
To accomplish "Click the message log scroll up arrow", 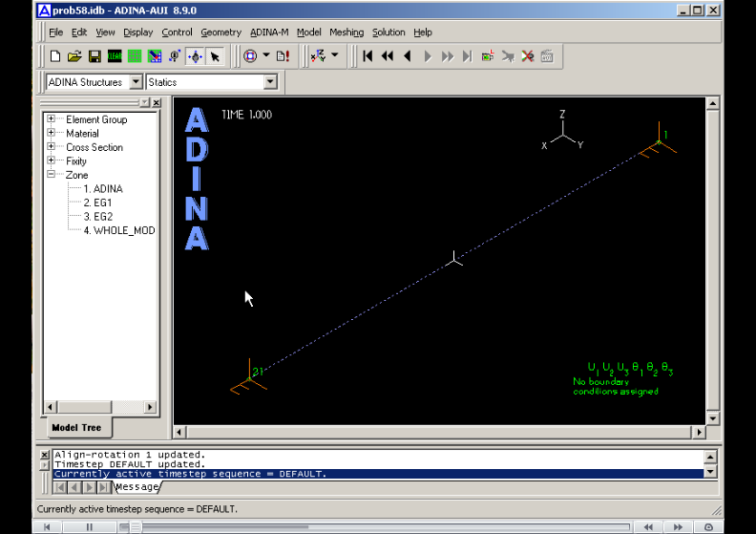I will [710, 456].
